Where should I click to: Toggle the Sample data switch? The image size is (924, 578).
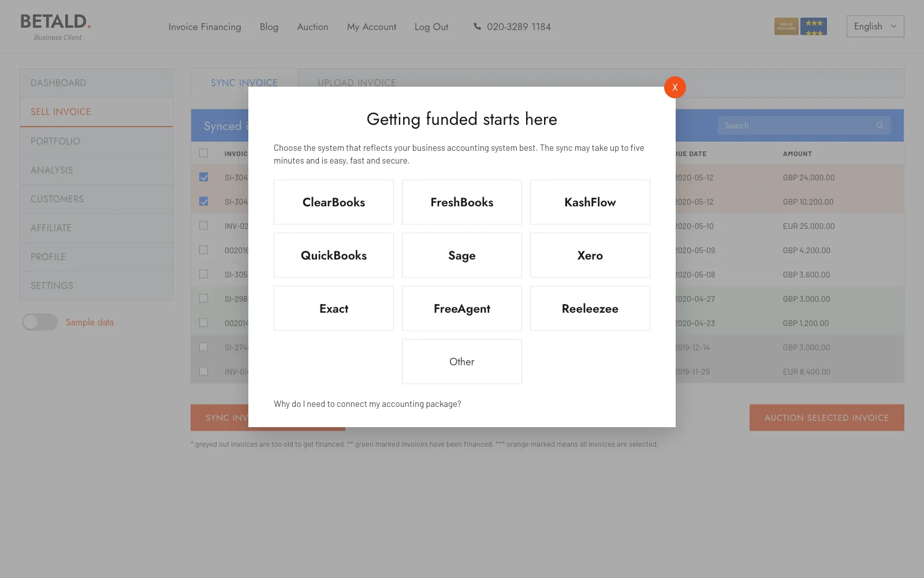point(40,322)
